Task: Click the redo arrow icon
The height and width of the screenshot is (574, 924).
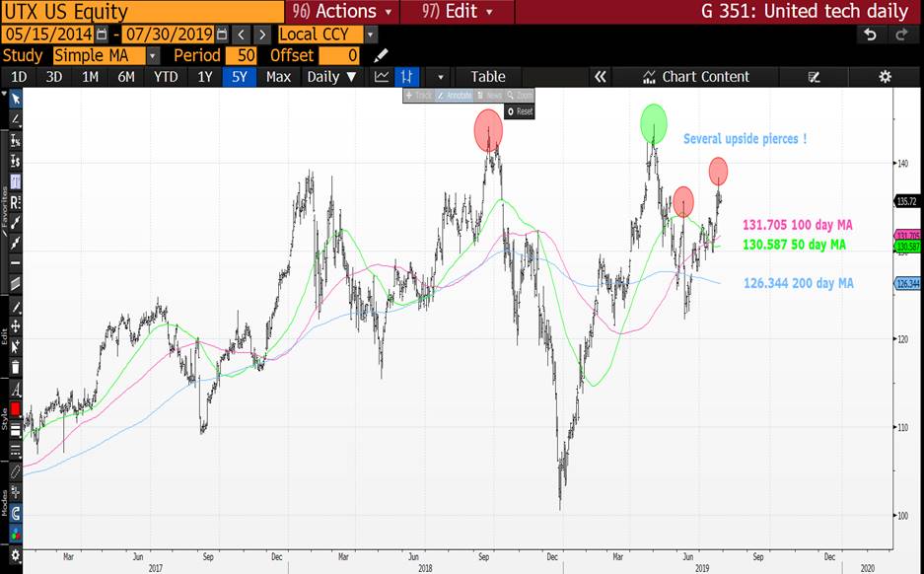Action: (901, 35)
